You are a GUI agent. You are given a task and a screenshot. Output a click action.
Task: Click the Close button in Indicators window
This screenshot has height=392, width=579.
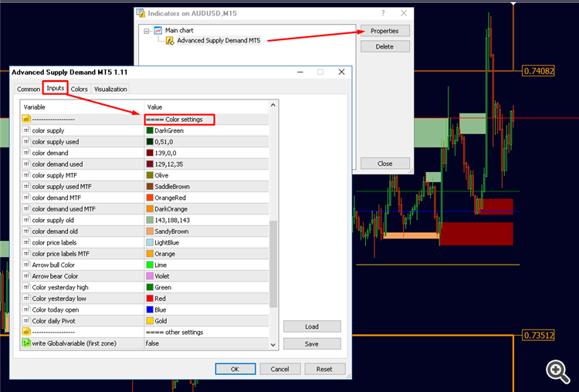coord(384,164)
